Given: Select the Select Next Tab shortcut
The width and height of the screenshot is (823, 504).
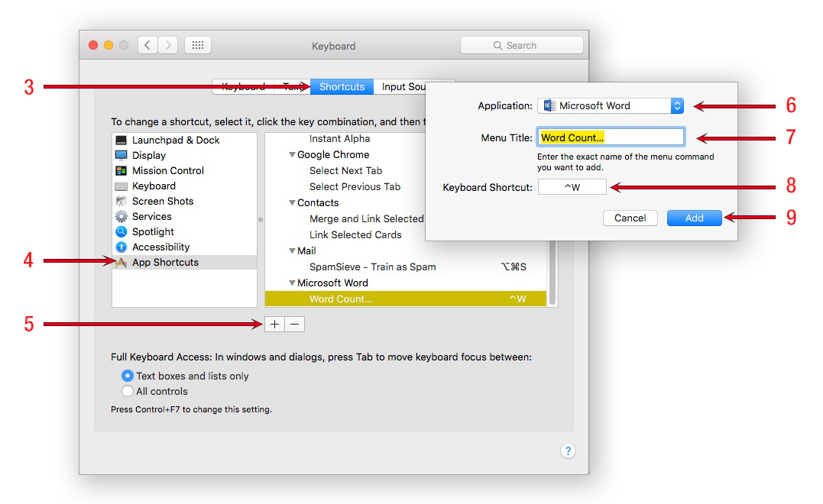Looking at the screenshot, I should [x=345, y=170].
